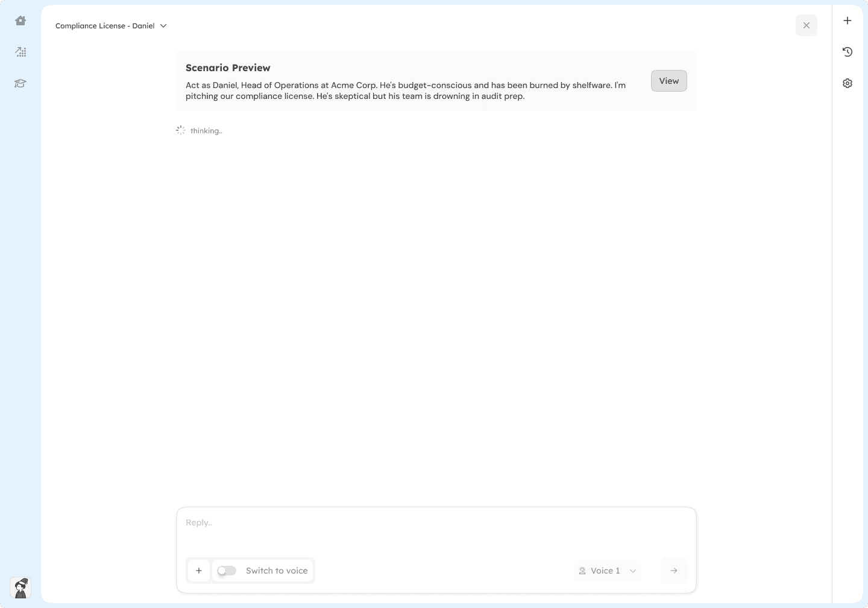This screenshot has height=608, width=868.
Task: Click the user avatar in the sidebar
Action: coord(20,587)
